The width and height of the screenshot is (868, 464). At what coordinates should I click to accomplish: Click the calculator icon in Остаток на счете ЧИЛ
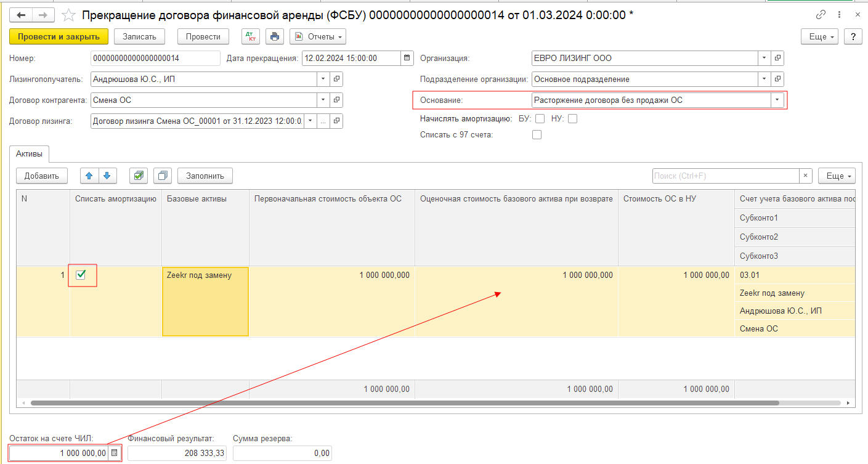tap(114, 453)
